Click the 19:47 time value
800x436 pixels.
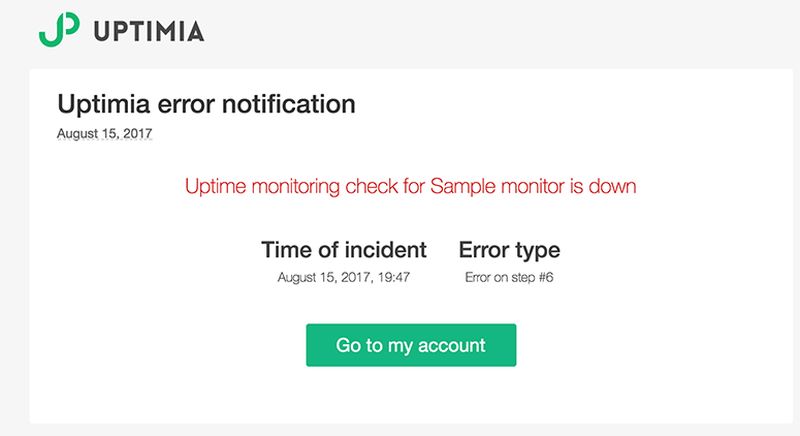pyautogui.click(x=394, y=277)
